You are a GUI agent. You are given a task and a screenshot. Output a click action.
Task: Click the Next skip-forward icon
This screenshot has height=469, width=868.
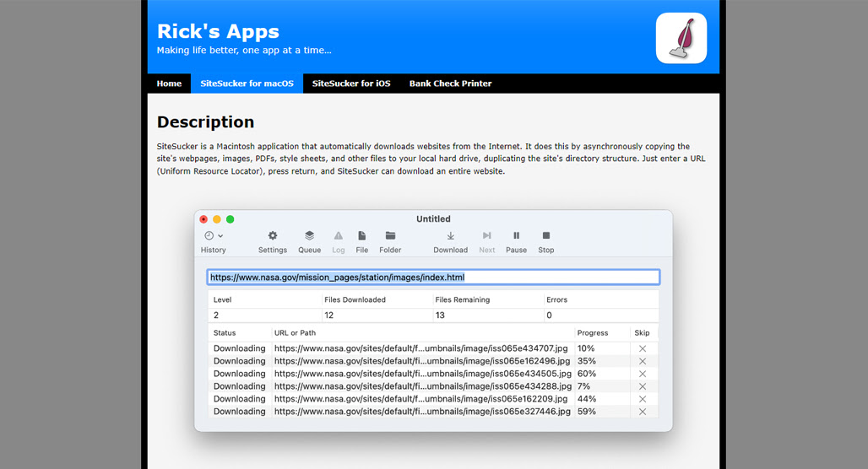[x=486, y=235]
